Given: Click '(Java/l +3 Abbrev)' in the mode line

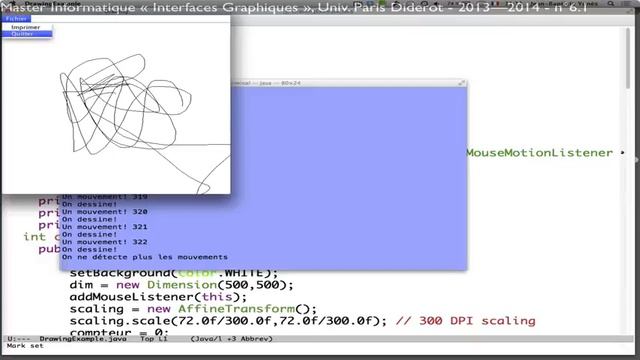Looking at the screenshot, I should click(231, 339).
